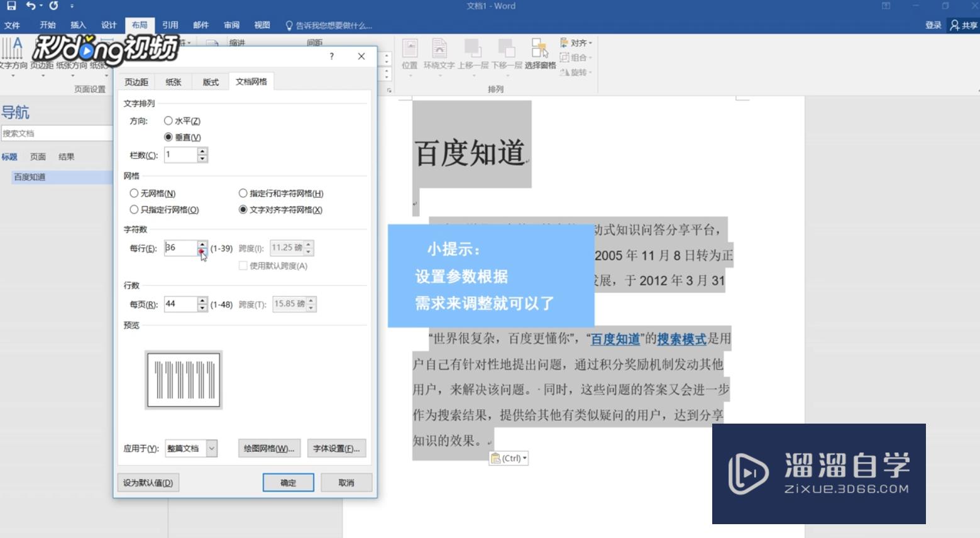Click the lightbulb Tell Me box

pyautogui.click(x=328, y=25)
